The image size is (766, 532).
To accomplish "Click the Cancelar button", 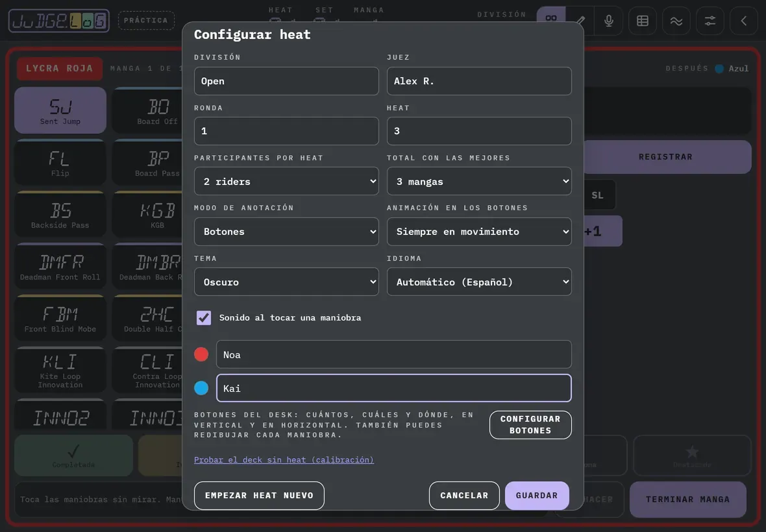I will point(464,496).
